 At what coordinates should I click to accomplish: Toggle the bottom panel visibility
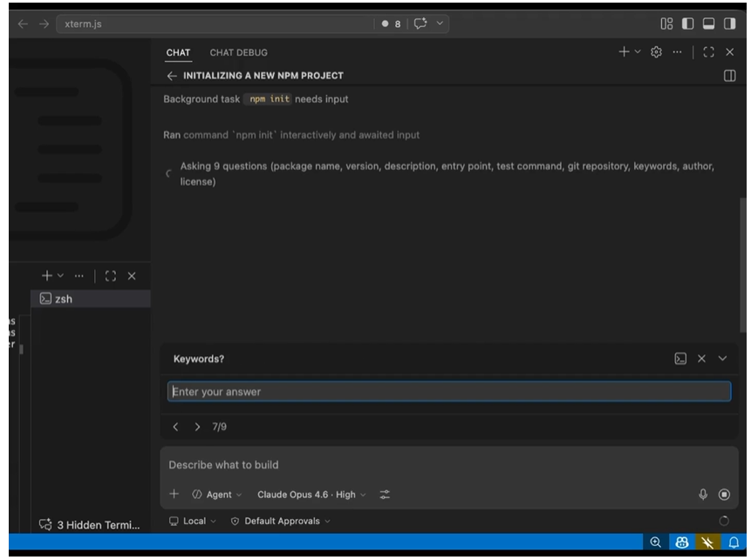coord(709,24)
